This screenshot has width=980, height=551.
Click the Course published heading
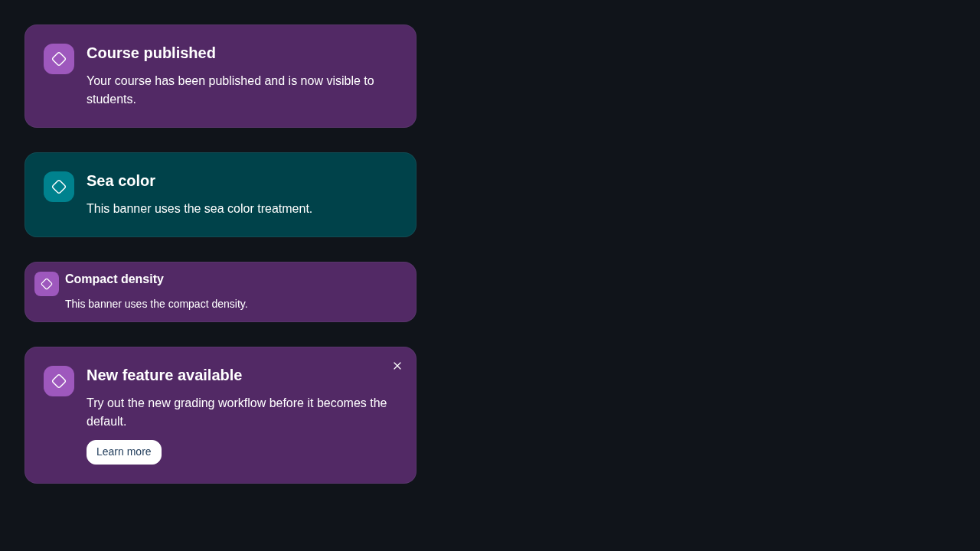pos(151,53)
